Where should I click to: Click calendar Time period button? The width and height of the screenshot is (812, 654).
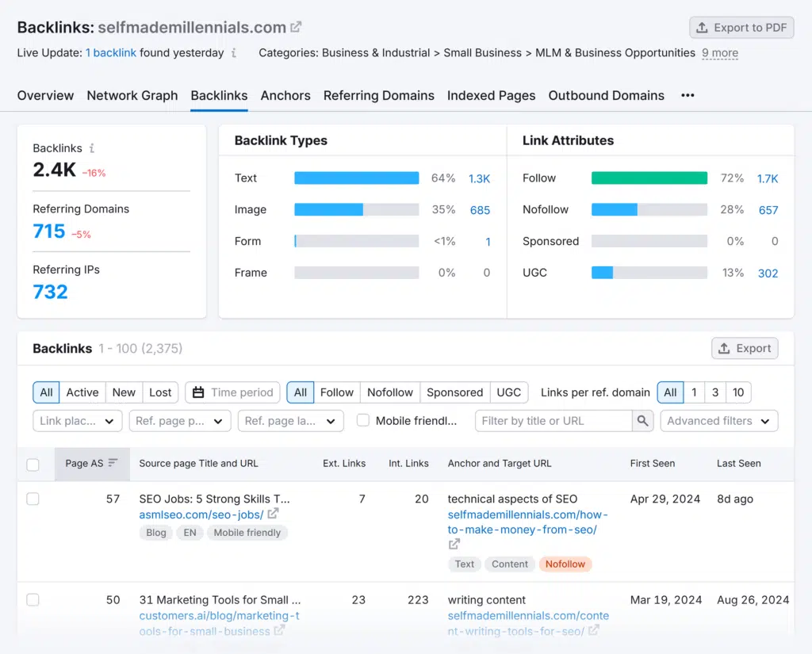pyautogui.click(x=233, y=392)
